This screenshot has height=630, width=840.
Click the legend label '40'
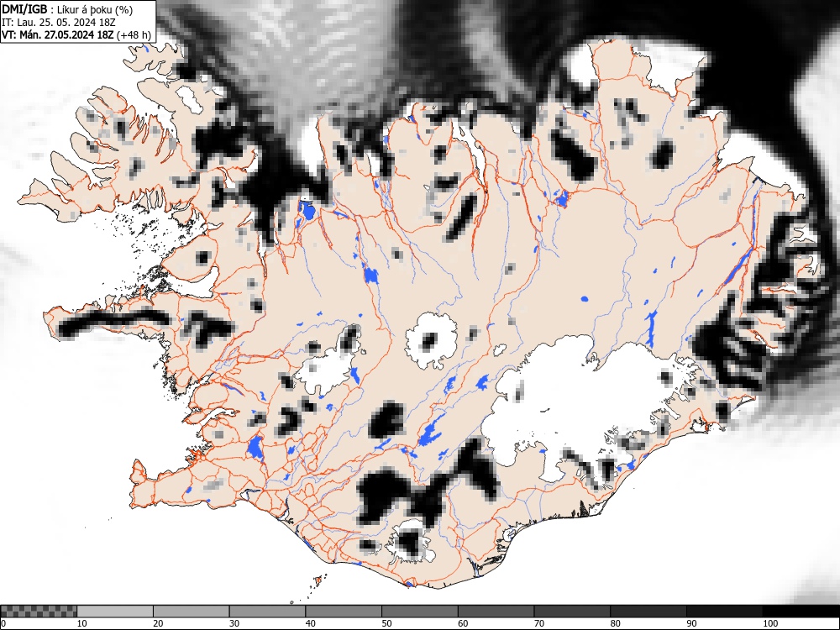pyautogui.click(x=310, y=623)
